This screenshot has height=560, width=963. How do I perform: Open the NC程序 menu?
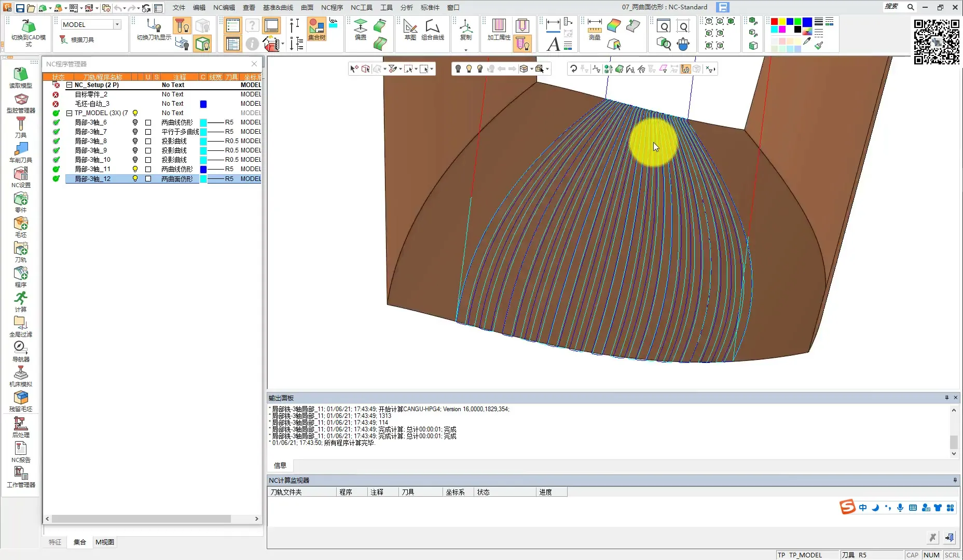[x=332, y=7]
